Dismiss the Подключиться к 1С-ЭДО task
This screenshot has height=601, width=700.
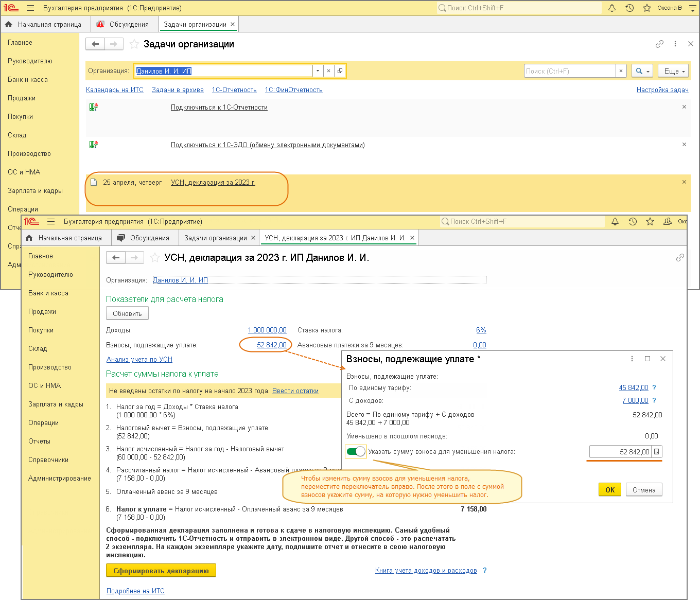pyautogui.click(x=684, y=145)
